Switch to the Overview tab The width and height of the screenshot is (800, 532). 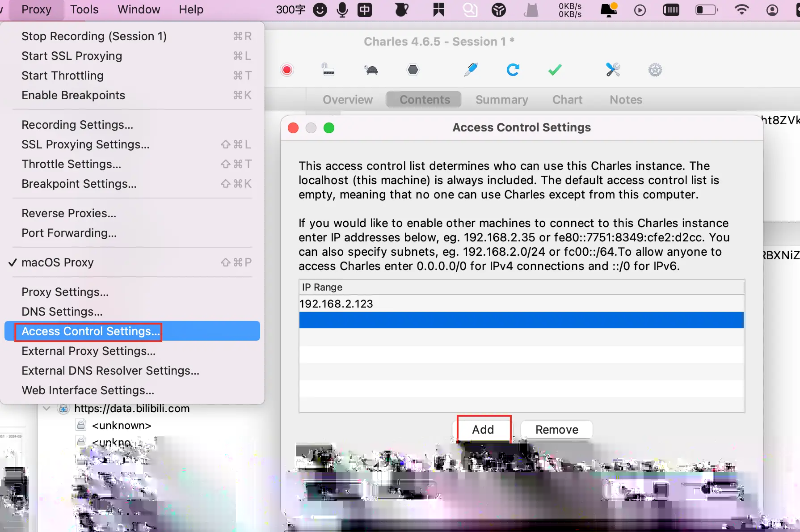[348, 100]
